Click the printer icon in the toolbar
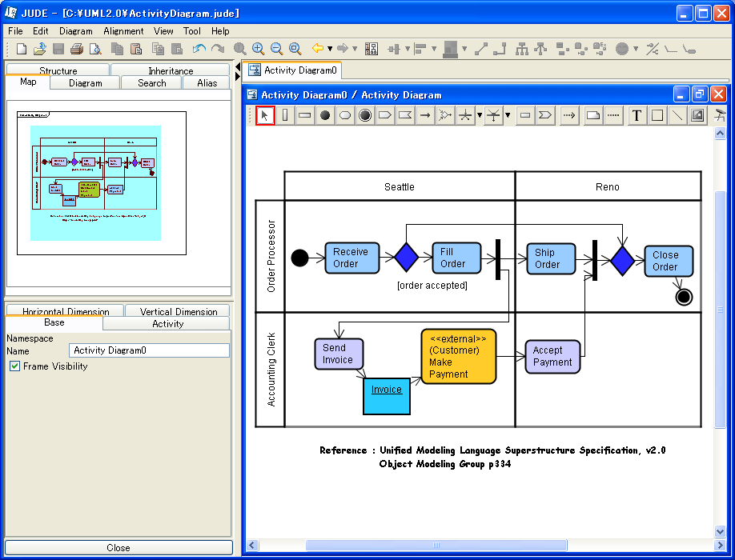The image size is (735, 560). pos(77,49)
